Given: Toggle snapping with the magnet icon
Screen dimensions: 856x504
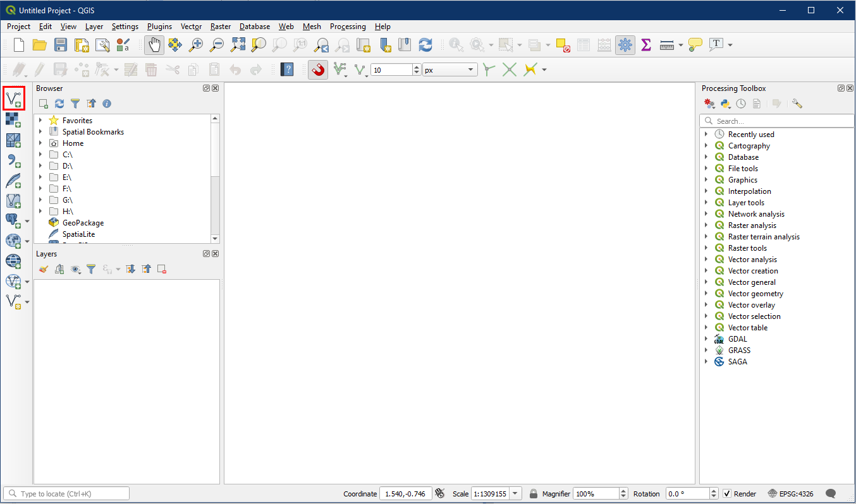Looking at the screenshot, I should (318, 69).
